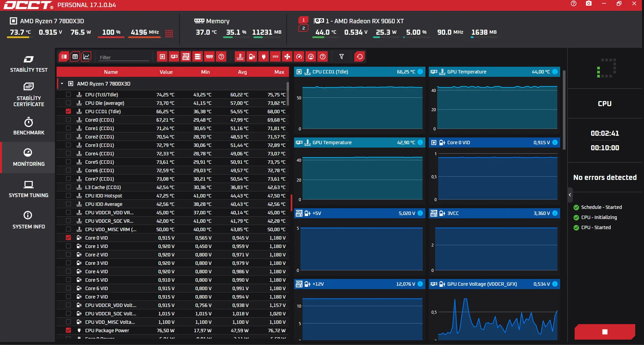
Task: Enable the Core0 (CCD1) temperature checkbox
Action: tap(68, 120)
